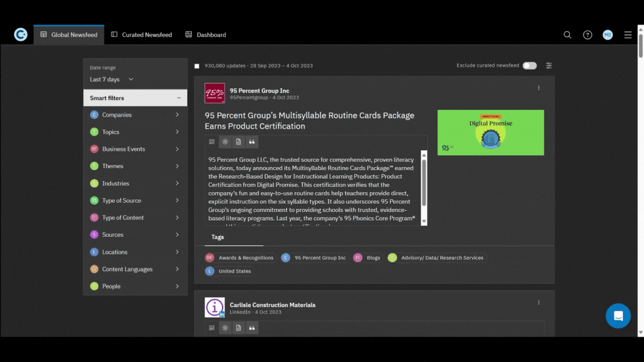The height and width of the screenshot is (362, 644).
Task: Toggle Exclude curated newsfeed switch
Action: (529, 65)
